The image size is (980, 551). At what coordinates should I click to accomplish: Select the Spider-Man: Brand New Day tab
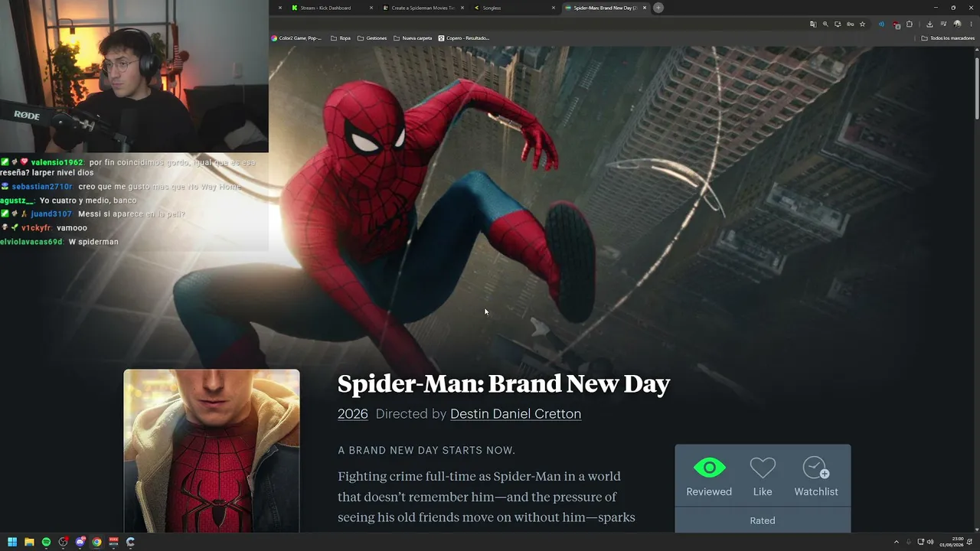[x=605, y=8]
